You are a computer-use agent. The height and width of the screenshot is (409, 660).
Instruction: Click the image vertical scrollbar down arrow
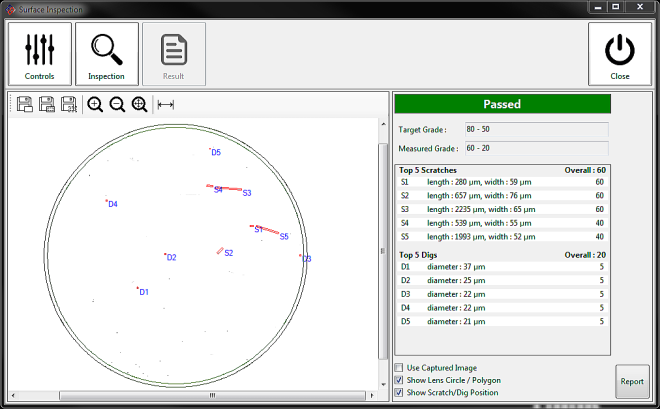click(382, 383)
